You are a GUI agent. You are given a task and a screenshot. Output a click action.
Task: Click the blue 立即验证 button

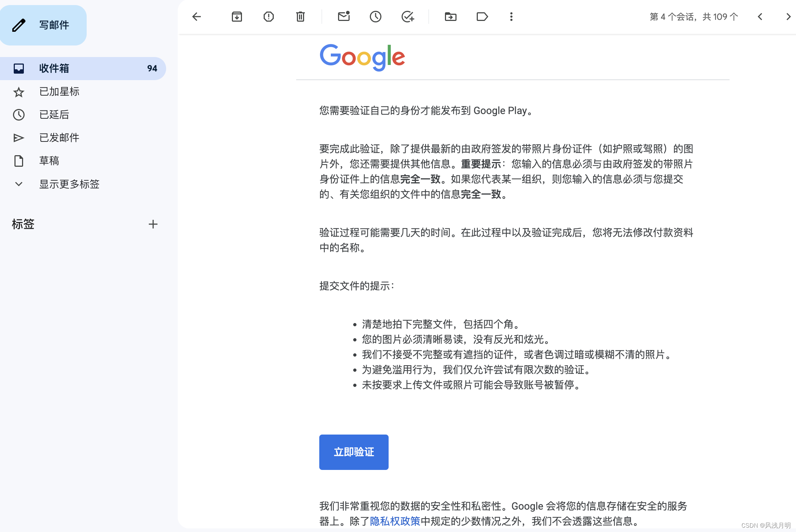354,452
